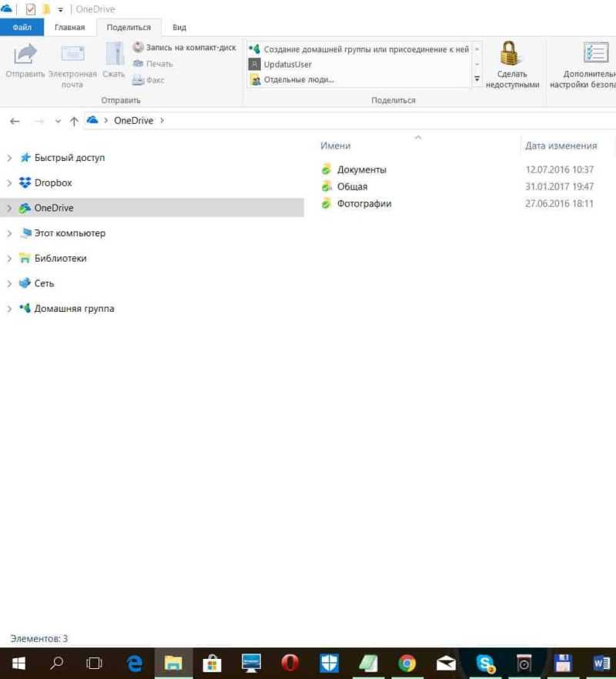Open the Windows Start menu

pyautogui.click(x=18, y=663)
